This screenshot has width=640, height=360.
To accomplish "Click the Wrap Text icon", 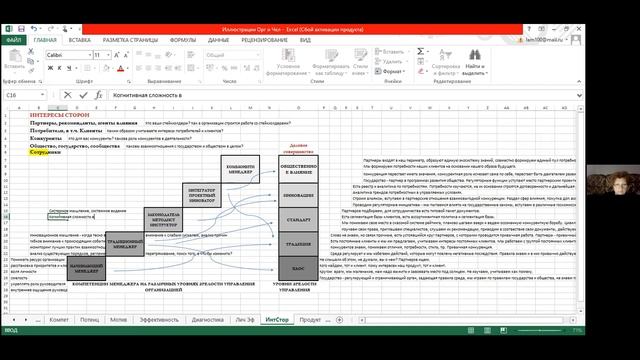I will 191,55.
